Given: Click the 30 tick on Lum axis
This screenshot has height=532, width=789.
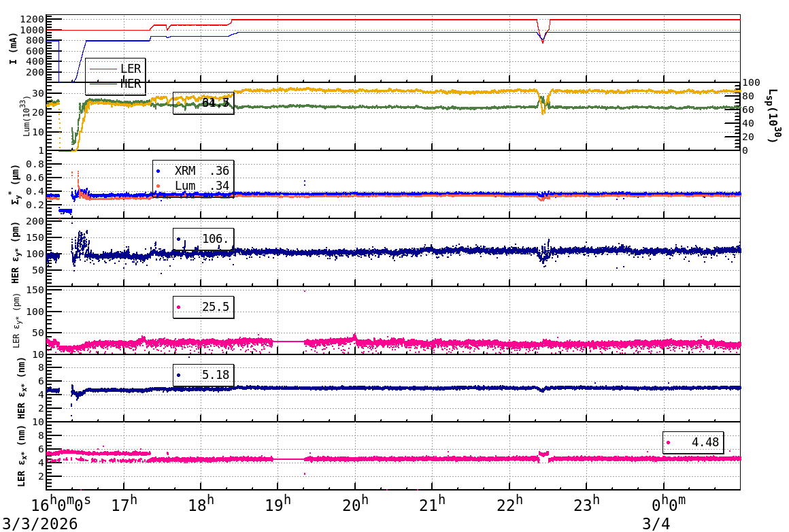Looking at the screenshot, I should click(39, 93).
